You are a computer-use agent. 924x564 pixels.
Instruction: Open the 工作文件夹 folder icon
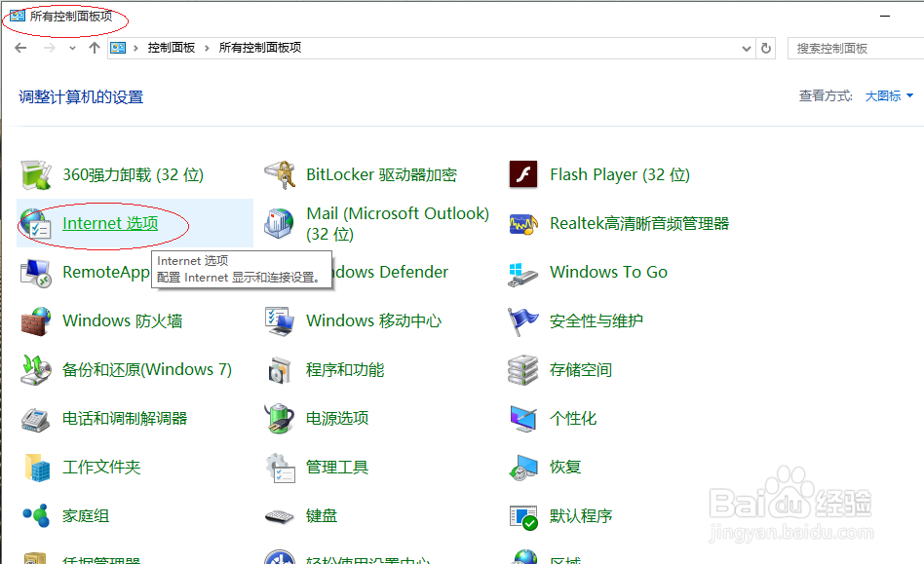tap(37, 468)
